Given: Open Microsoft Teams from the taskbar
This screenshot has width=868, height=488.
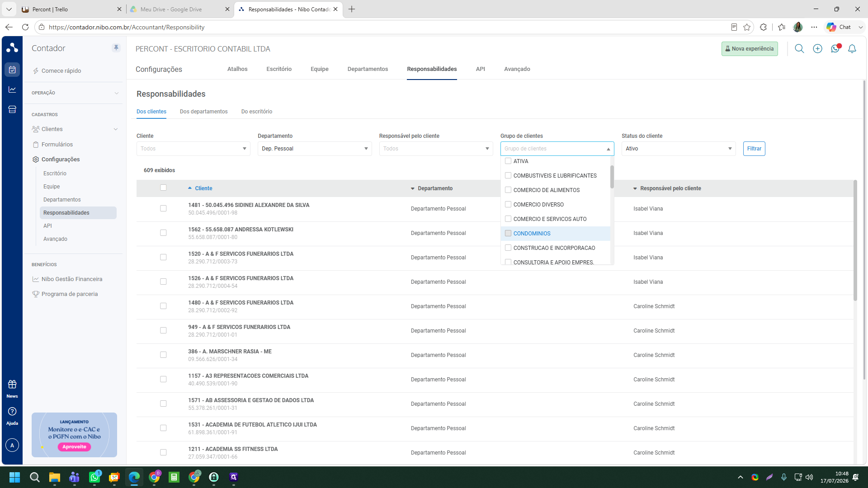Looking at the screenshot, I should pos(75,477).
